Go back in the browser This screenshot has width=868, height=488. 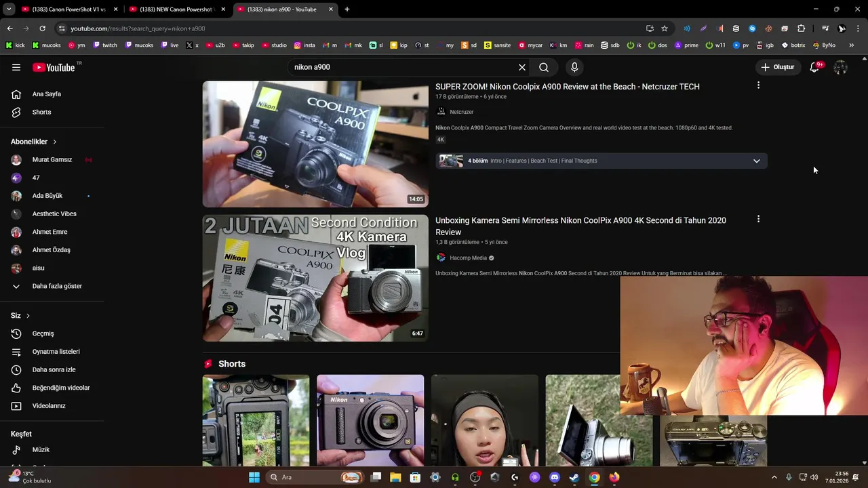tap(9, 28)
